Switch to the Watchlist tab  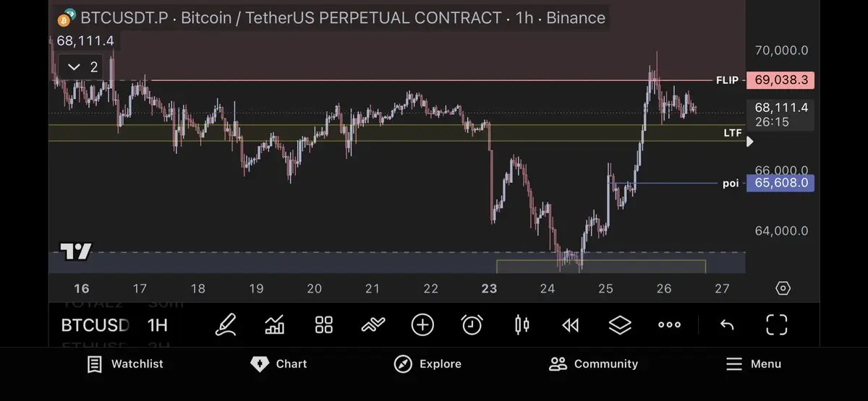(124, 364)
